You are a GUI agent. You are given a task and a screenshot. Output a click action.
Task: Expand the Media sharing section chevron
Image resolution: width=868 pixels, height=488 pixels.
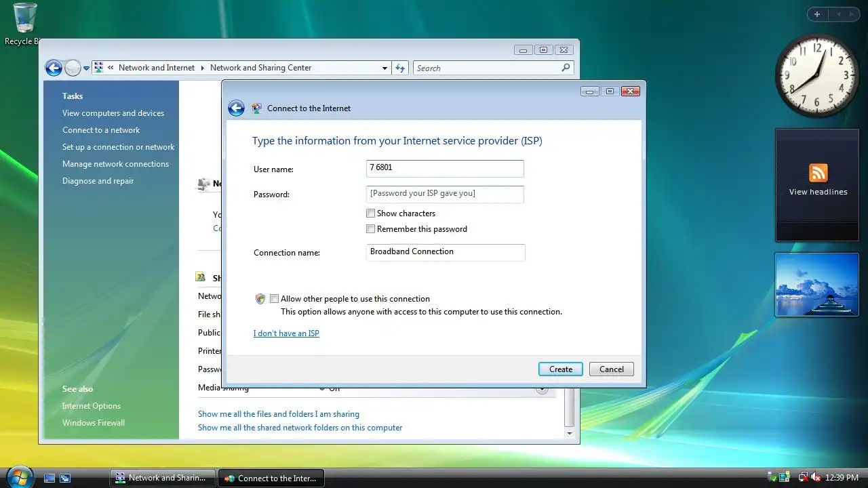542,390
